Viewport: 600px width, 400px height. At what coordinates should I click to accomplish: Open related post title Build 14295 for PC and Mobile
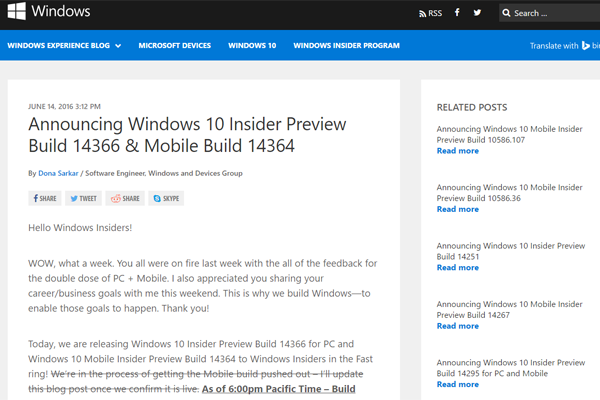pyautogui.click(x=511, y=368)
